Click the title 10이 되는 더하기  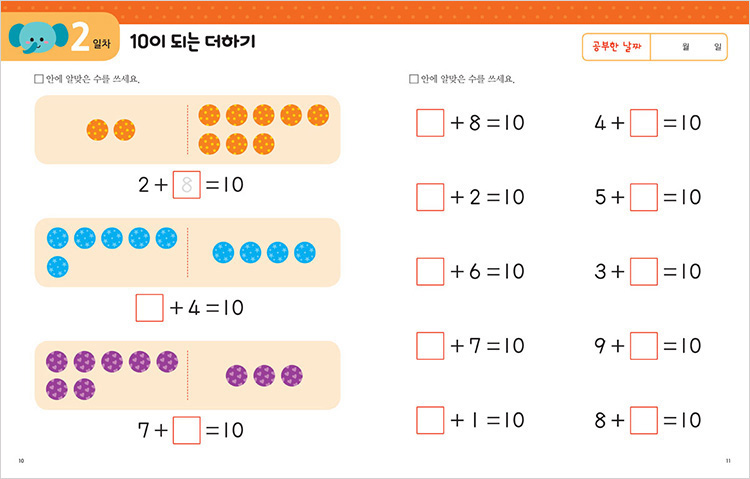(x=193, y=42)
